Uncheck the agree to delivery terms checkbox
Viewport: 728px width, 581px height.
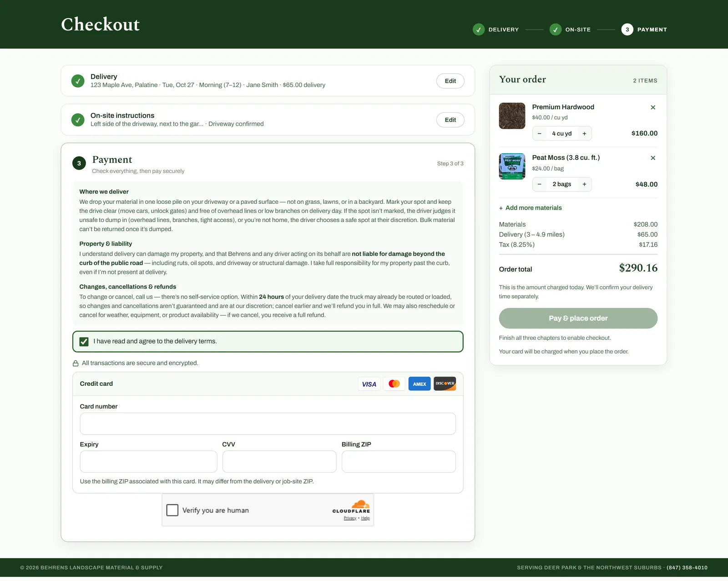pyautogui.click(x=84, y=342)
